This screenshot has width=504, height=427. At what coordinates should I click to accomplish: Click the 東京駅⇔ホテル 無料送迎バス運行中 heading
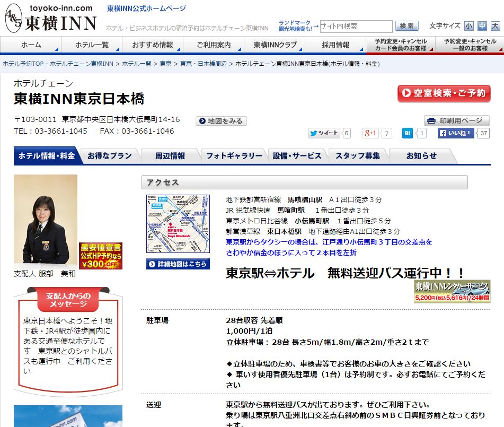(345, 273)
